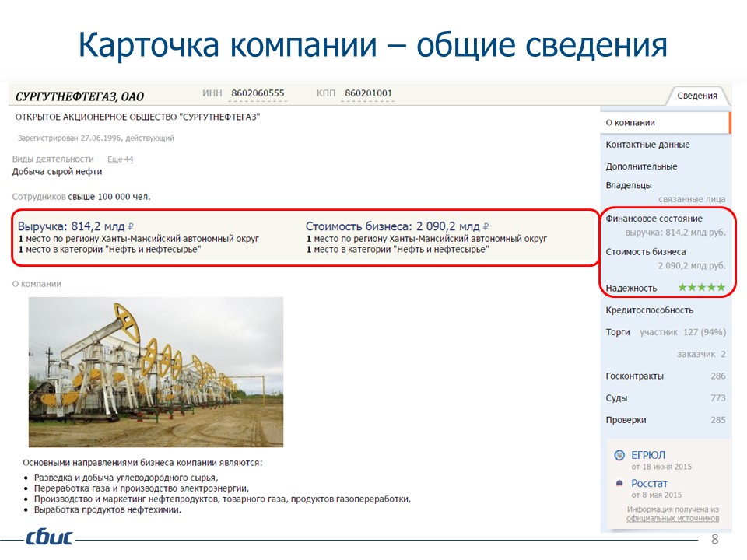Screen dimensions: 747x560
Task: Click 285 count next to Проверки
Action: 718,420
